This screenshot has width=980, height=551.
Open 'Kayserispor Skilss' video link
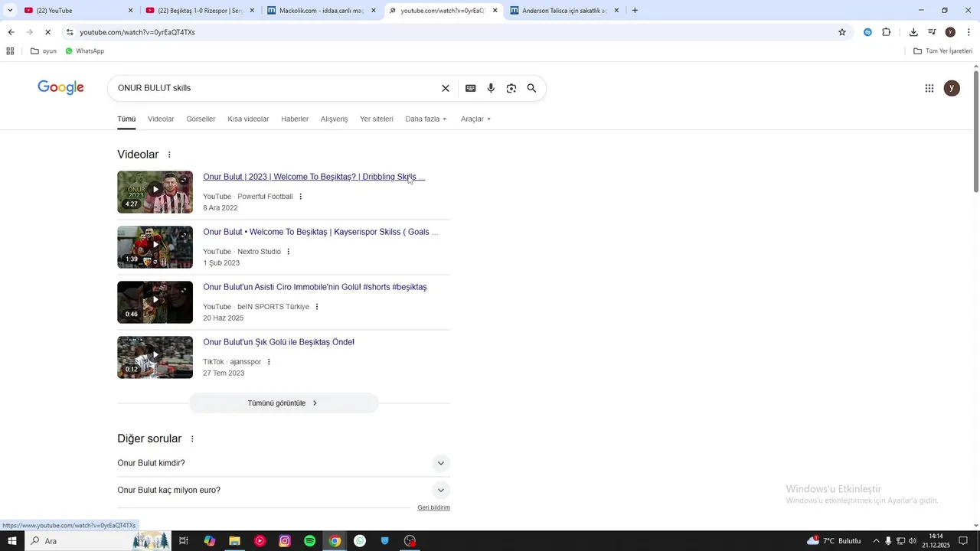pos(321,232)
